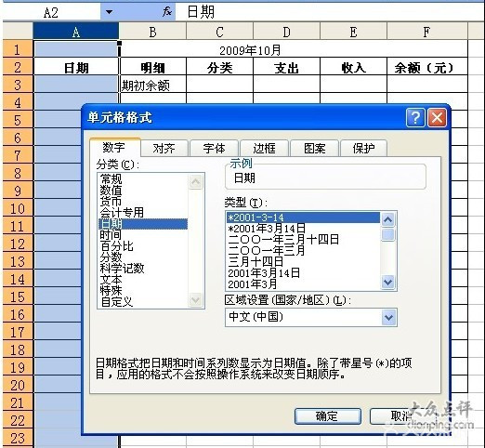Viewport: 485px width, 448px height.
Task: Switch to the 保护 tab
Action: [363, 149]
